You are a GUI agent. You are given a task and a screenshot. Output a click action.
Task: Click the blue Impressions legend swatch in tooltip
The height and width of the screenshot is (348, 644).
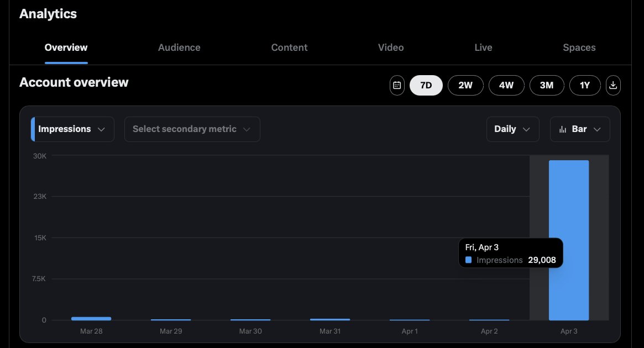(x=468, y=260)
